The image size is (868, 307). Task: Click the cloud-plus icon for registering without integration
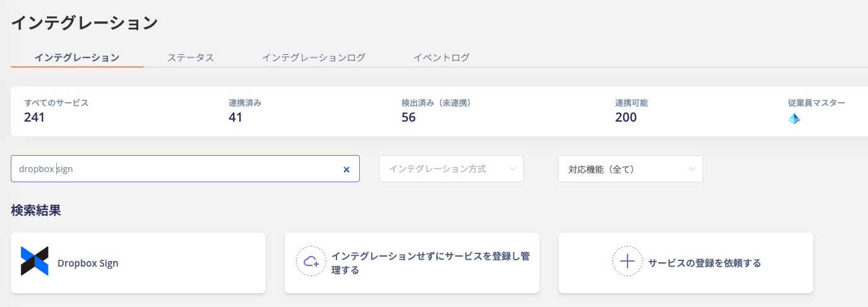point(311,262)
